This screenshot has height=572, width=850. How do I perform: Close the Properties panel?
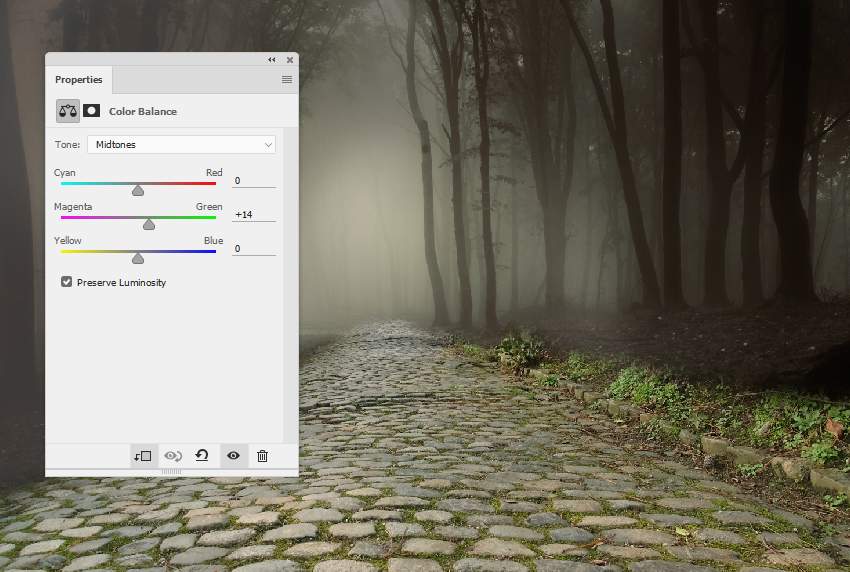click(x=290, y=60)
